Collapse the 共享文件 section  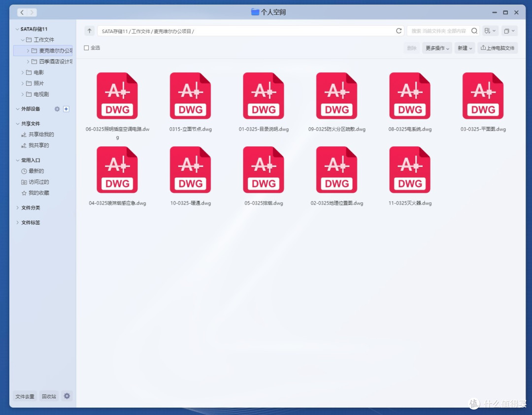point(17,124)
